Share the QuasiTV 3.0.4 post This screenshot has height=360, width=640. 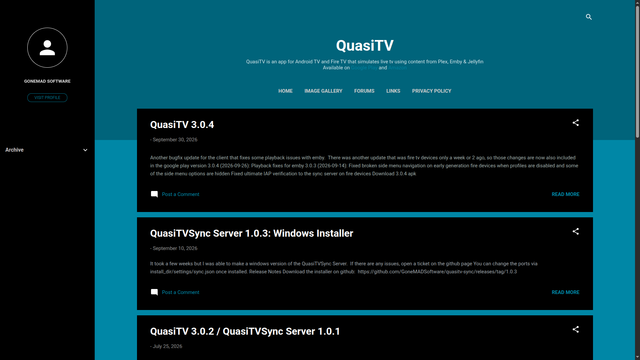576,122
